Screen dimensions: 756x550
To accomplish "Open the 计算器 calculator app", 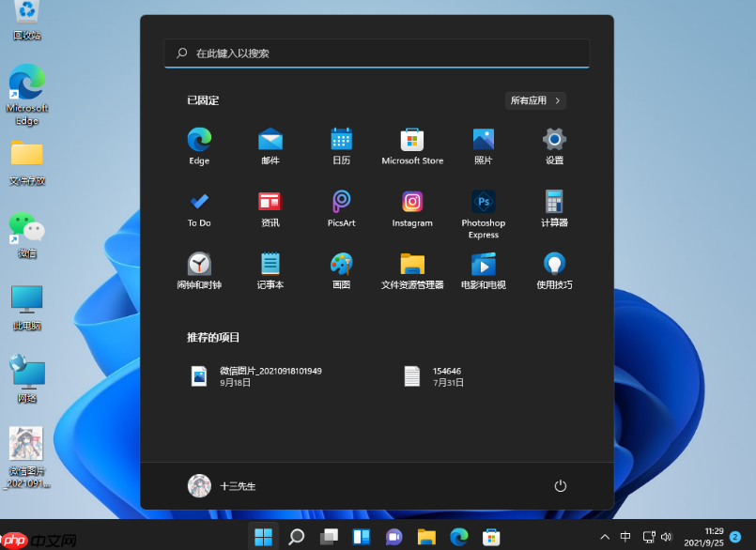I will click(554, 208).
